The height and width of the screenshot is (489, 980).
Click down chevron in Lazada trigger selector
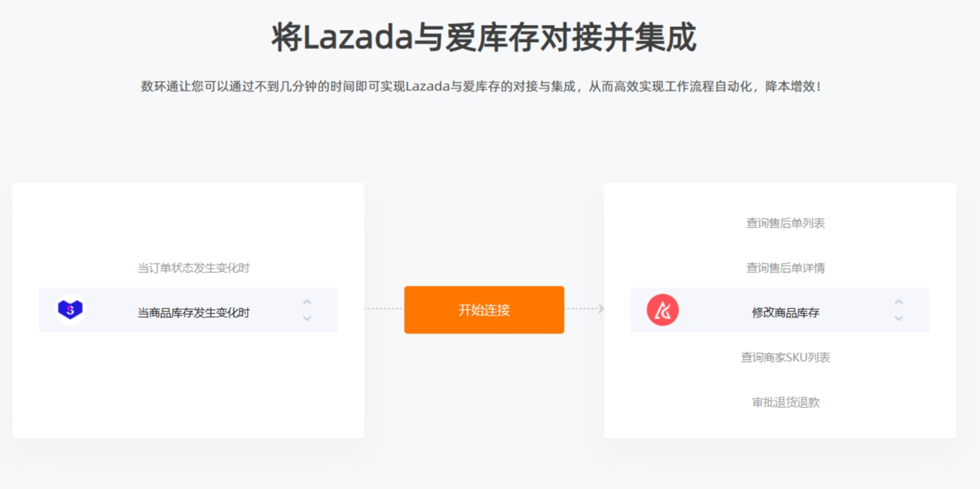[307, 318]
